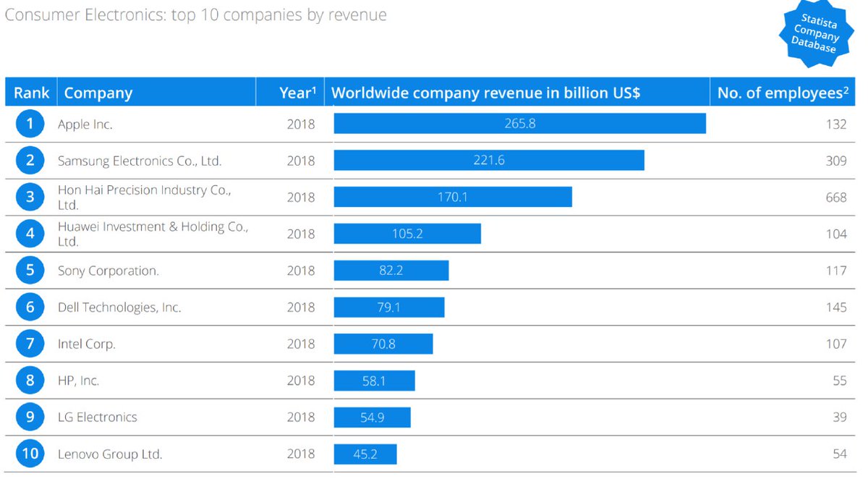Click the Statista Company Database badge
The width and height of the screenshot is (868, 479).
817,33
